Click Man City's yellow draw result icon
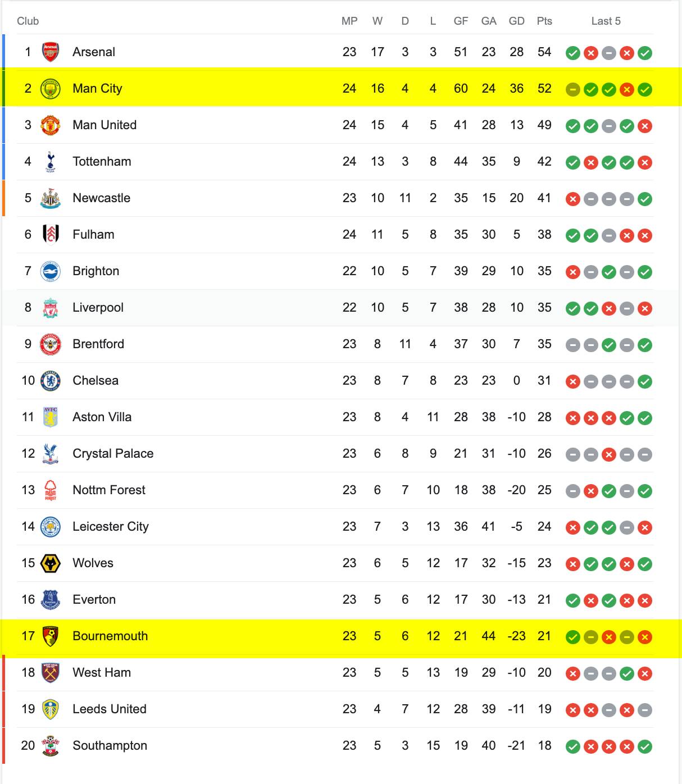 coord(572,90)
